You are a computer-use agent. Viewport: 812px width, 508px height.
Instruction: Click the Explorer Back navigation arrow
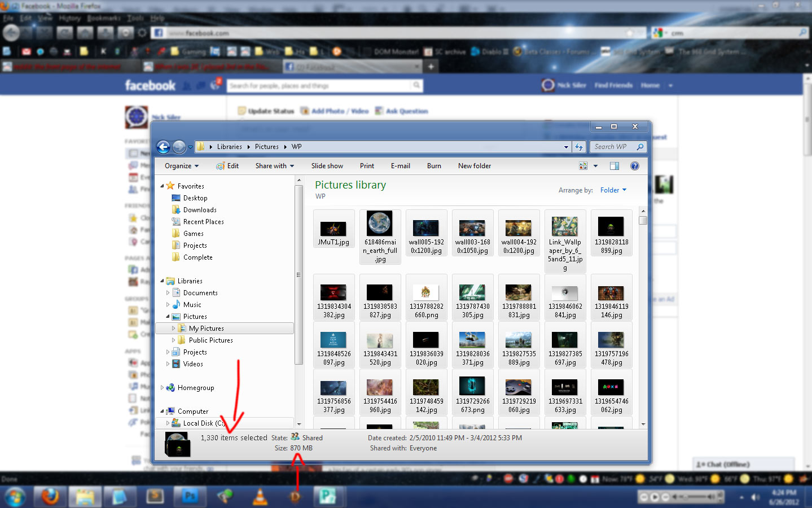coord(163,147)
